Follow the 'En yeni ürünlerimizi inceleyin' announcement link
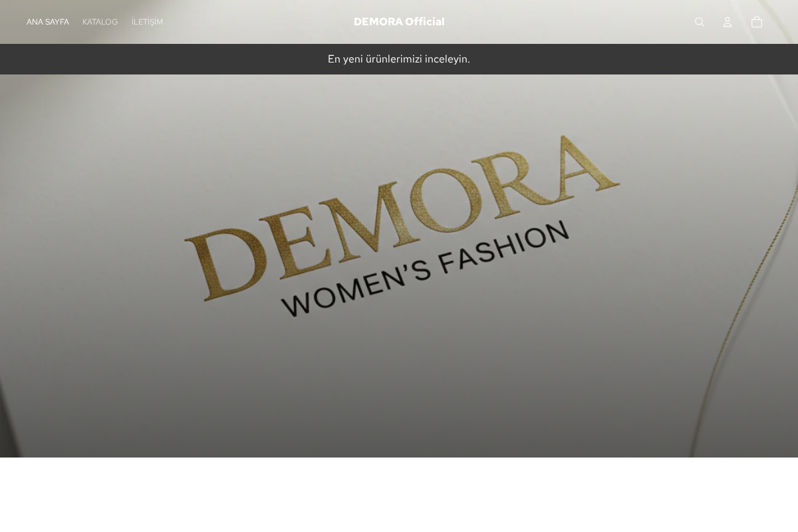The height and width of the screenshot is (532, 798). [399, 59]
